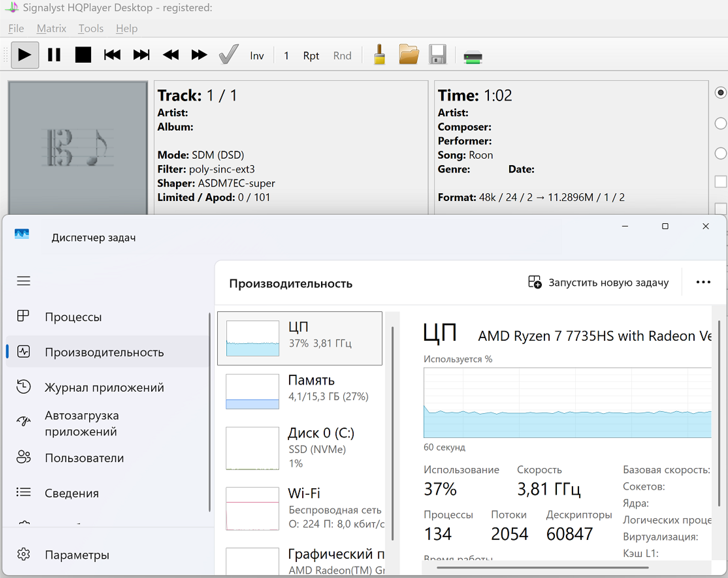This screenshot has width=728, height=578.
Task: Toggle the Rpt repeat button
Action: [x=311, y=56]
